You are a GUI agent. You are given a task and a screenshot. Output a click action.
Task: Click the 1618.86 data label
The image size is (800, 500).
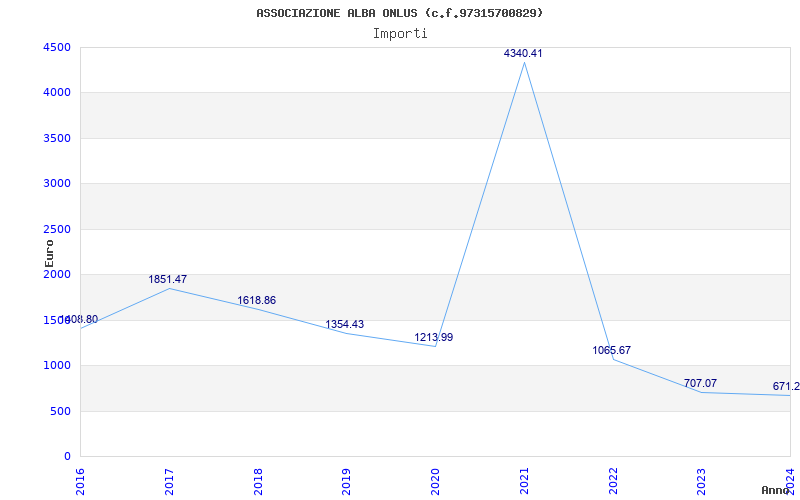(256, 300)
